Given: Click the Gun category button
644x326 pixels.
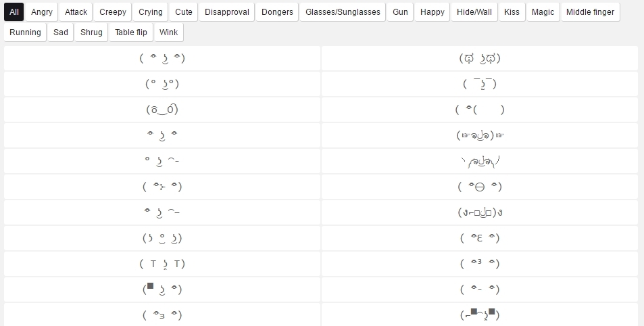Looking at the screenshot, I should click(401, 12).
